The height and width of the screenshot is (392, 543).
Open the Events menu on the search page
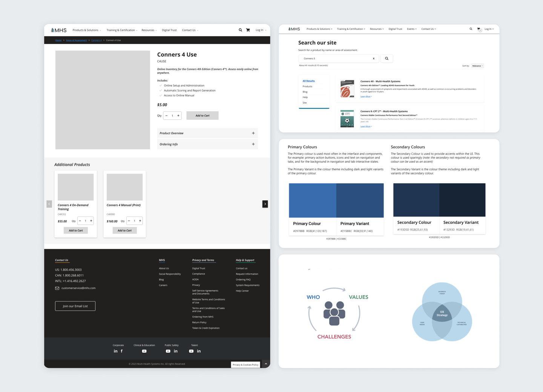412,29
